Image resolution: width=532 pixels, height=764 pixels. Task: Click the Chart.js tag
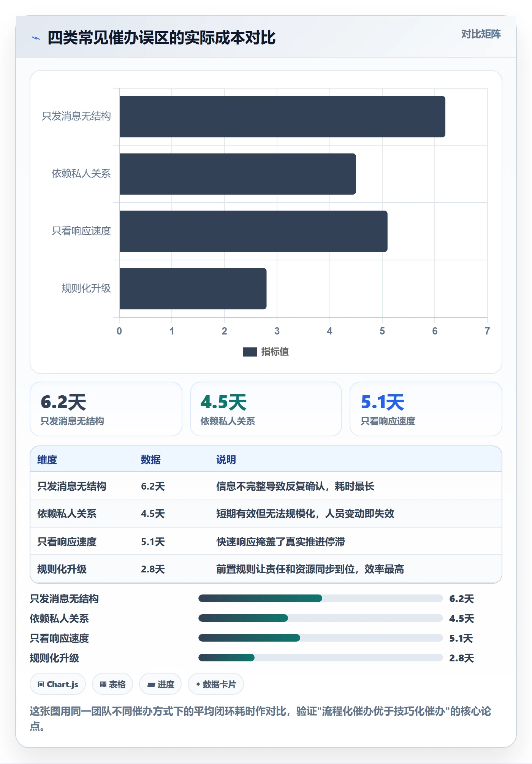pos(58,684)
